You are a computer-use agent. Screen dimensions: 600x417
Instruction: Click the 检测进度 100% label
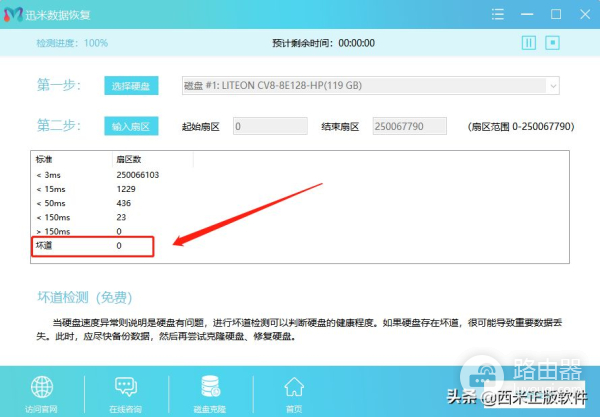pos(72,43)
